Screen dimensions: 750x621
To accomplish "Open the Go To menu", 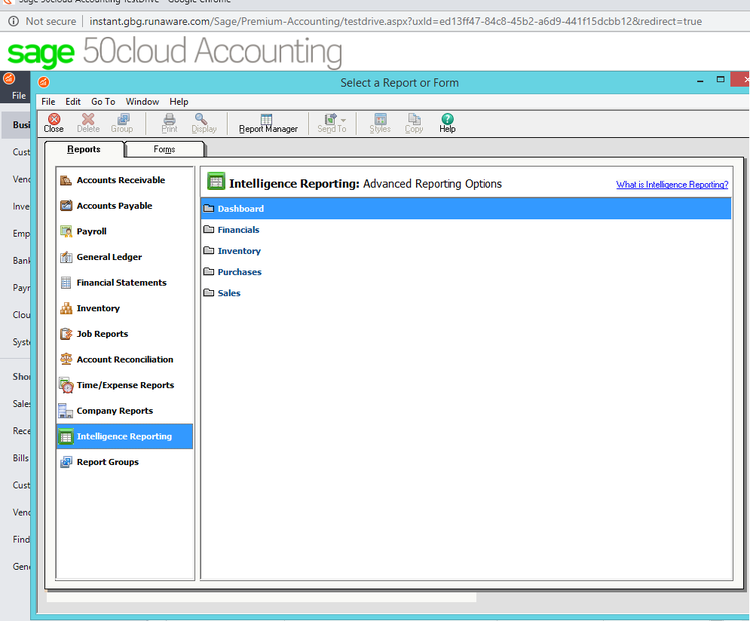I will coord(103,102).
